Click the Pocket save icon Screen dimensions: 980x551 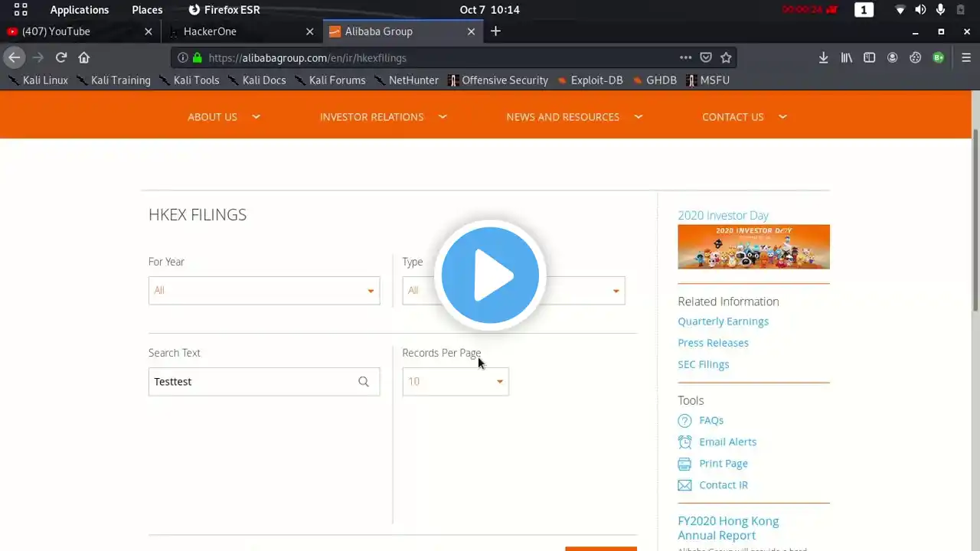[x=706, y=57]
